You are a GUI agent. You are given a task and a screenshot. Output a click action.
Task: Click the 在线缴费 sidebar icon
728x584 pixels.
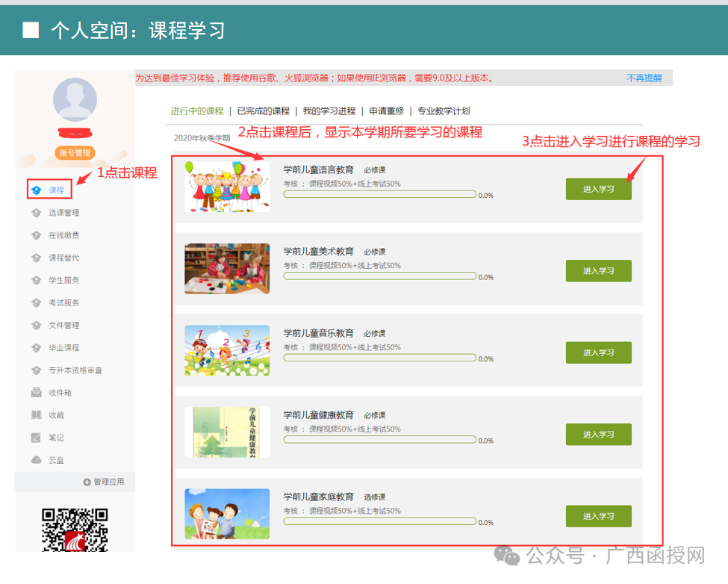(x=37, y=235)
